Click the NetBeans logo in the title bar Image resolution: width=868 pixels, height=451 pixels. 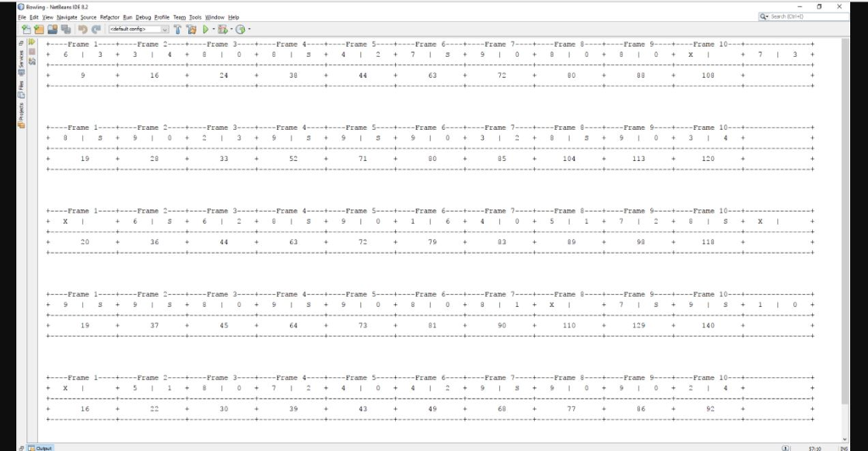point(21,7)
